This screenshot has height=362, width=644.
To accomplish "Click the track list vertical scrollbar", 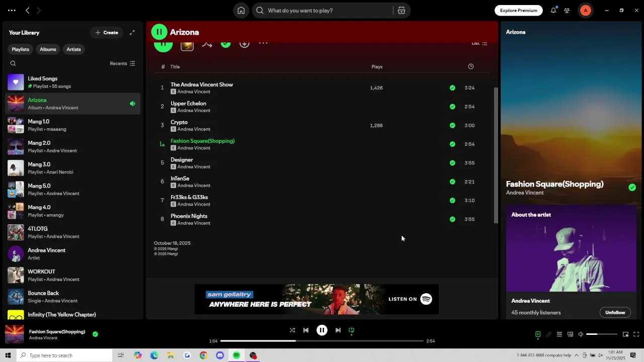I will [x=496, y=155].
